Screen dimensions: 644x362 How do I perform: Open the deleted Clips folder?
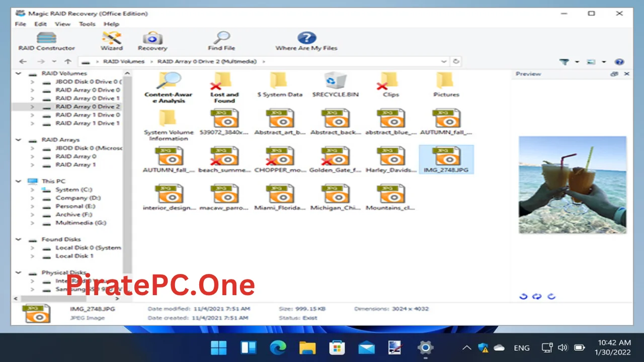[390, 85]
